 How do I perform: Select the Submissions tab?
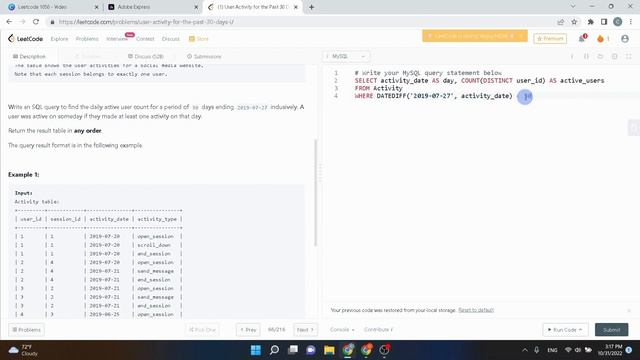pos(204,56)
